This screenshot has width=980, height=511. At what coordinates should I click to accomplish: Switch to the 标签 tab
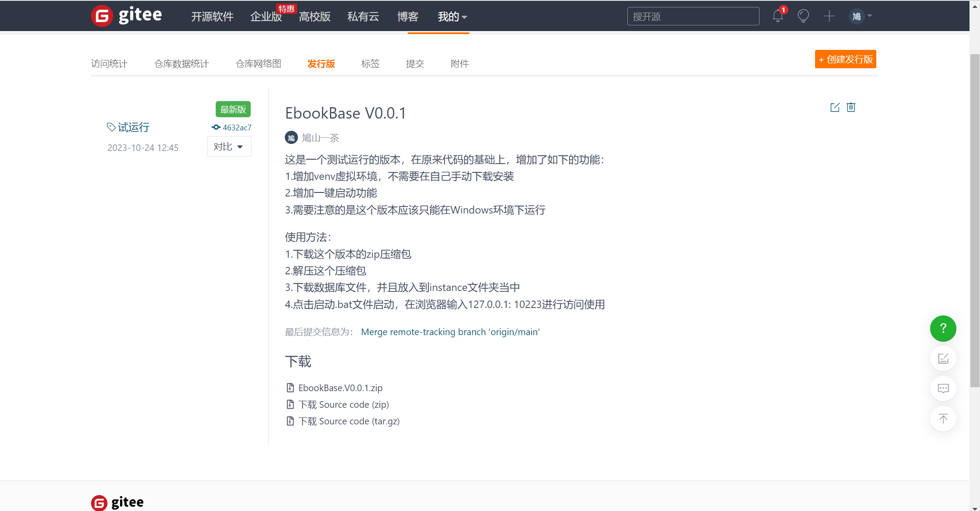pos(370,64)
